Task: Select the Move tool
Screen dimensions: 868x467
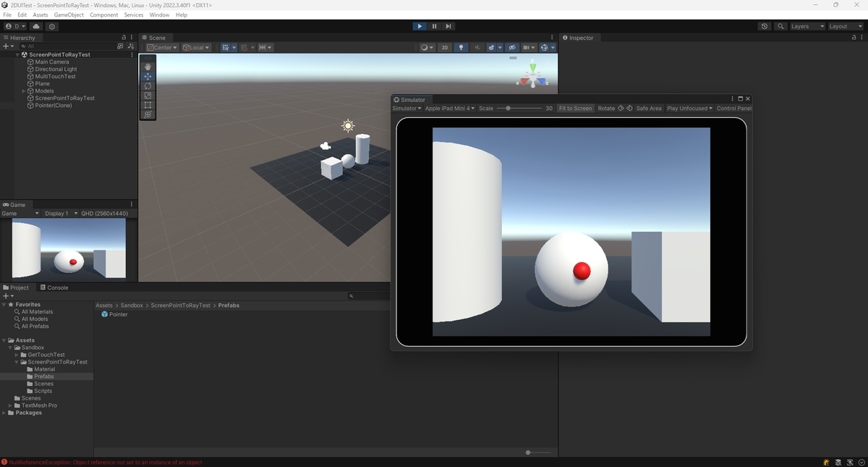Action: (x=148, y=76)
